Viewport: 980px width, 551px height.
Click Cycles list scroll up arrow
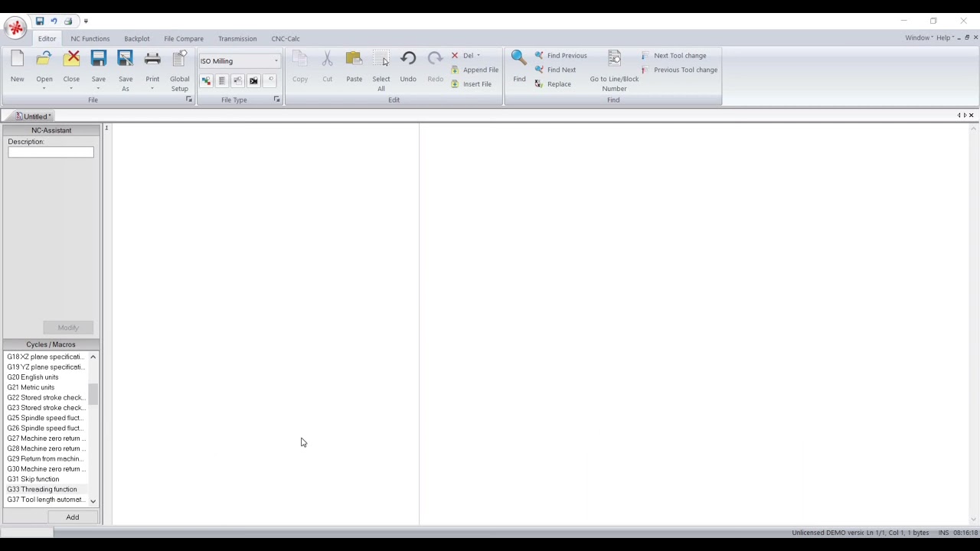(93, 357)
